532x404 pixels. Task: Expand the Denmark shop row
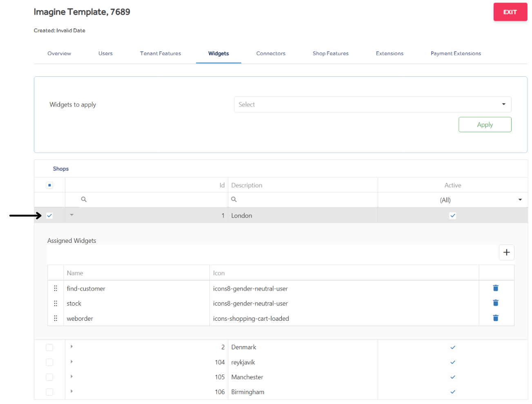click(x=71, y=346)
